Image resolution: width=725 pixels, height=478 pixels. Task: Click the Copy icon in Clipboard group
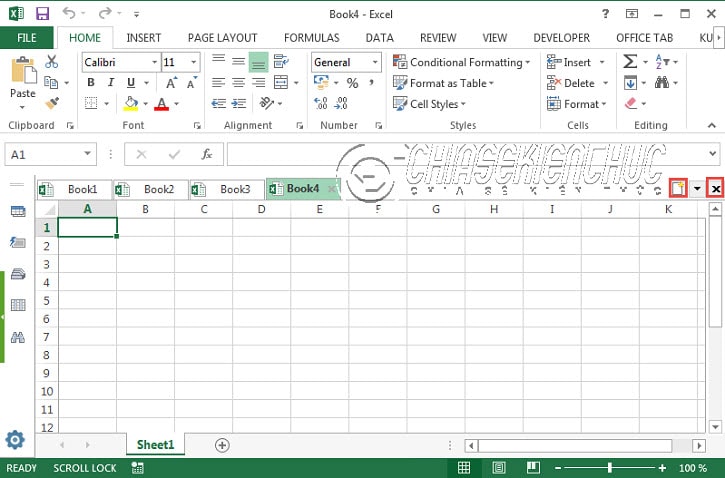[51, 83]
